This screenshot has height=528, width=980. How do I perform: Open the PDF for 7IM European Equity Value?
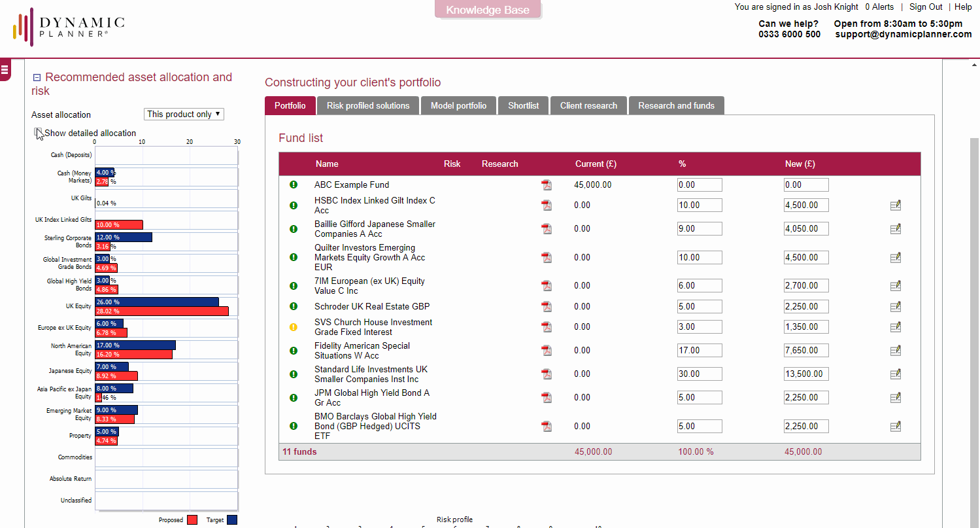547,286
